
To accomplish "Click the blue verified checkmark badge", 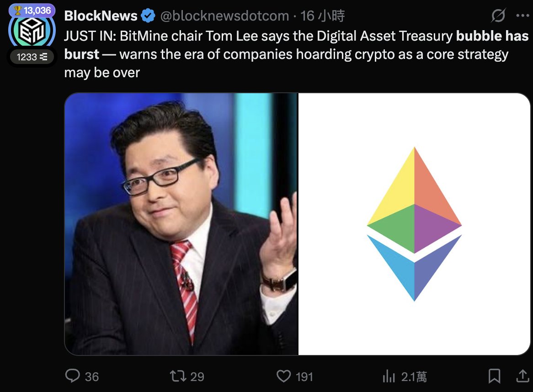I will pyautogui.click(x=148, y=16).
